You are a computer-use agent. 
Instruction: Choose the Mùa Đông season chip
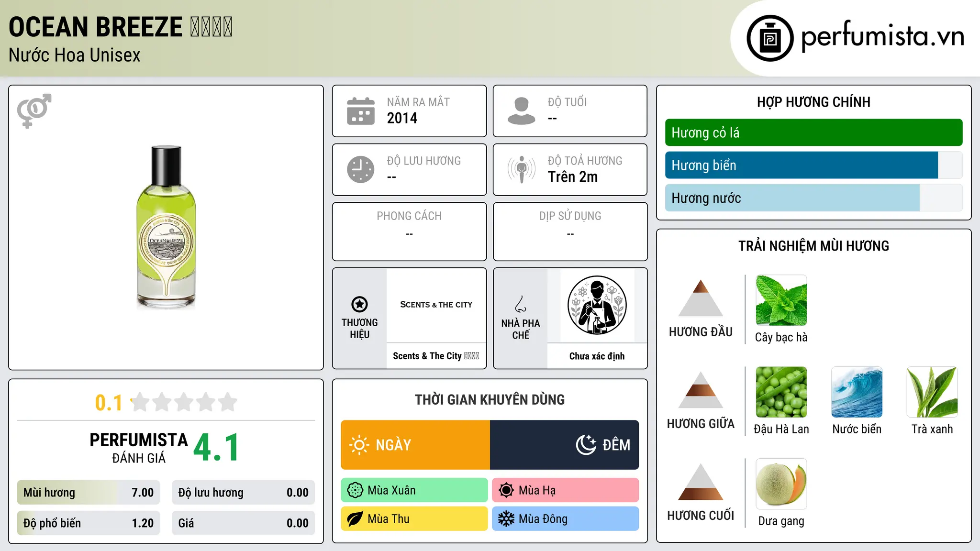click(x=565, y=519)
